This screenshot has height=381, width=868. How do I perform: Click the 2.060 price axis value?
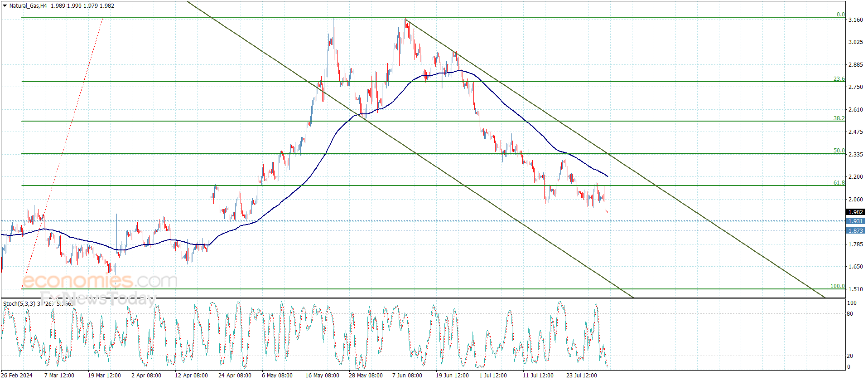pyautogui.click(x=855, y=200)
